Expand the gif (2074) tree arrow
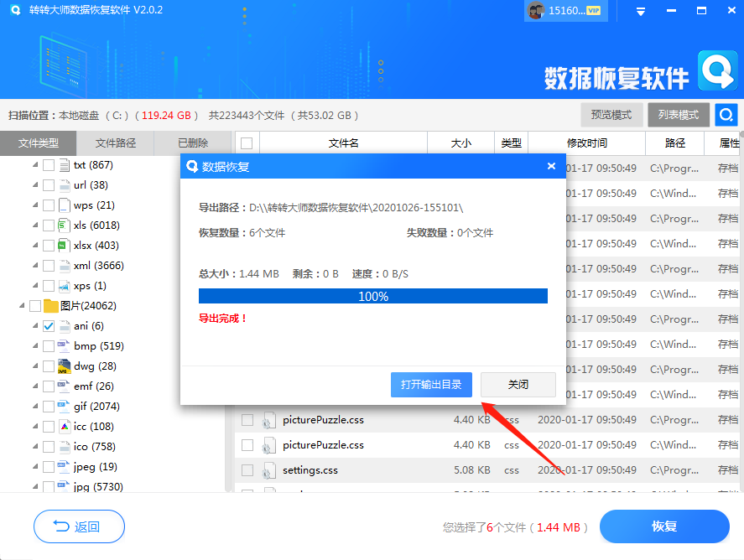The height and width of the screenshot is (560, 744). point(35,407)
